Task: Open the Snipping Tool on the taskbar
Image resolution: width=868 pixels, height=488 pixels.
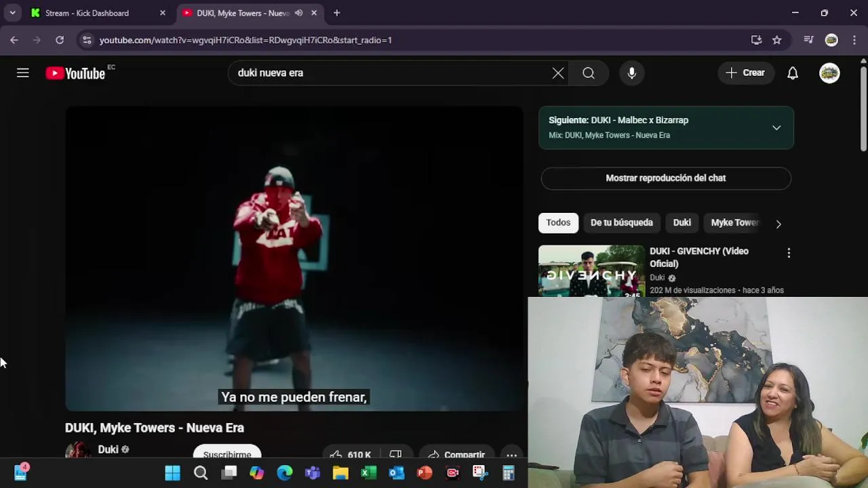Action: 480,472
